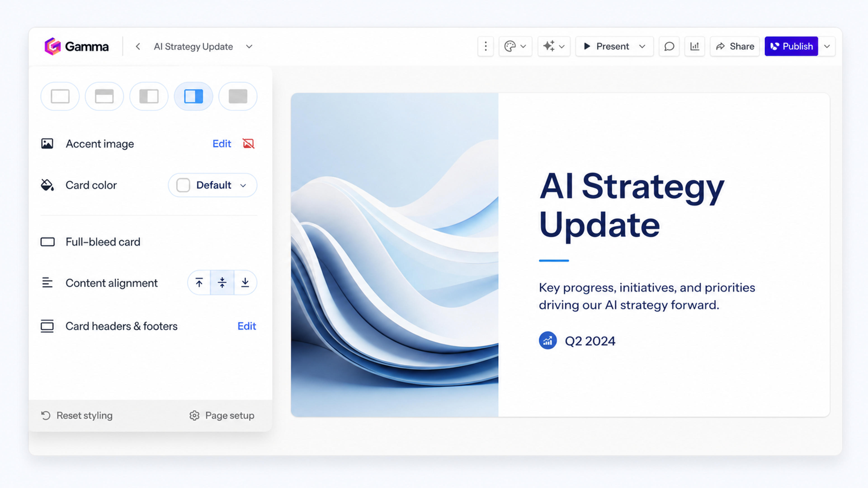Image resolution: width=868 pixels, height=488 pixels.
Task: Edit the accent image
Action: [x=222, y=144]
